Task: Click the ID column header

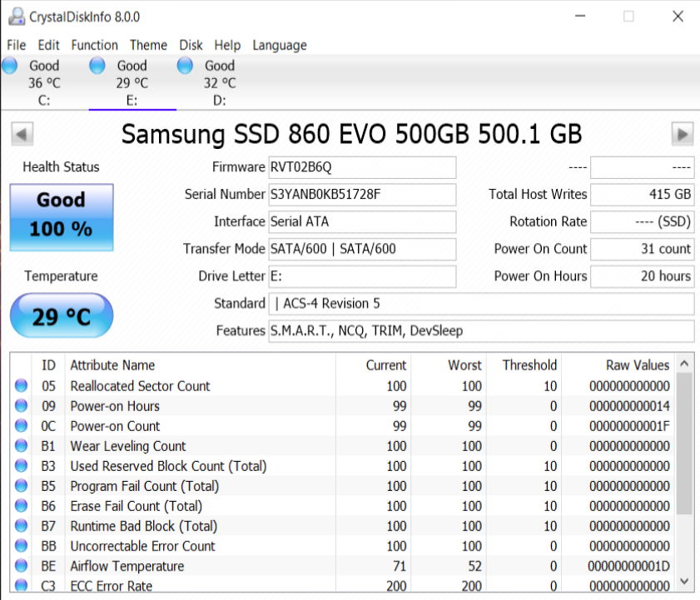Action: [48, 365]
